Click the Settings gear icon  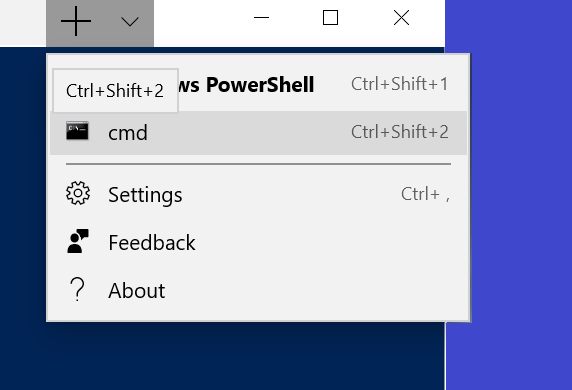(x=78, y=193)
